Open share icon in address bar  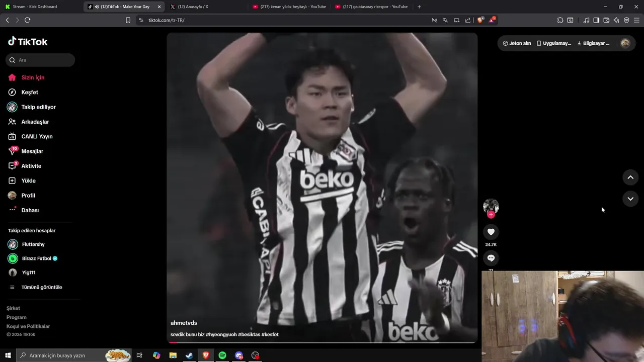(468, 20)
